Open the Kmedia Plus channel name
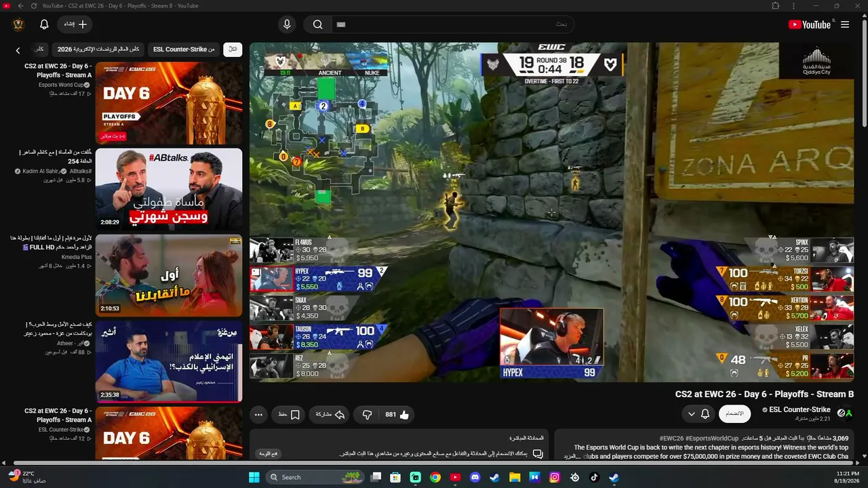Screen dimensions: 868x488 [x=77, y=258]
